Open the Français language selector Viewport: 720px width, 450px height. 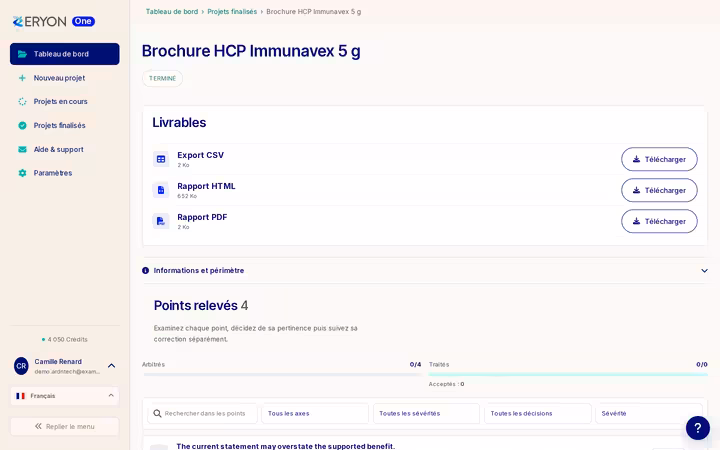pos(65,396)
